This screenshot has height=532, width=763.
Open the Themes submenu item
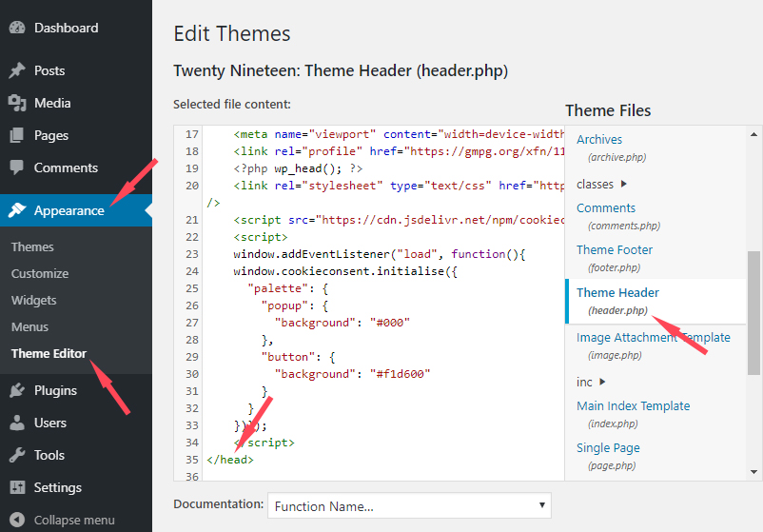tap(32, 246)
